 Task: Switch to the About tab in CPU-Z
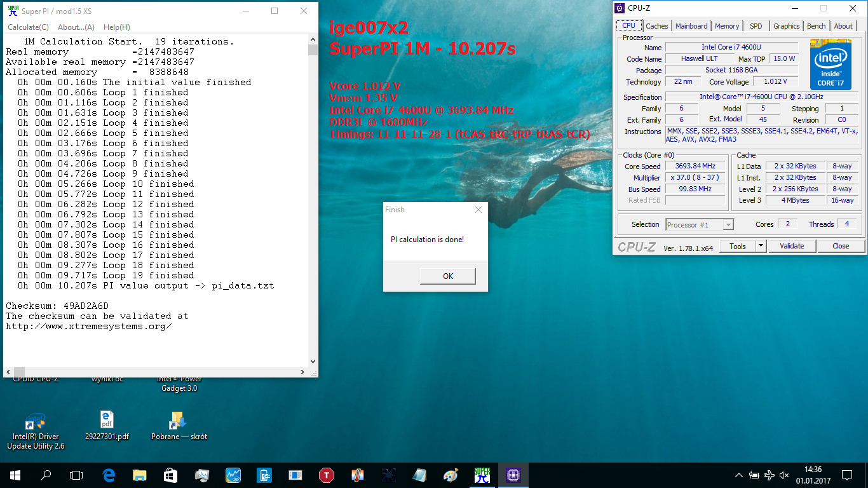[x=843, y=26]
